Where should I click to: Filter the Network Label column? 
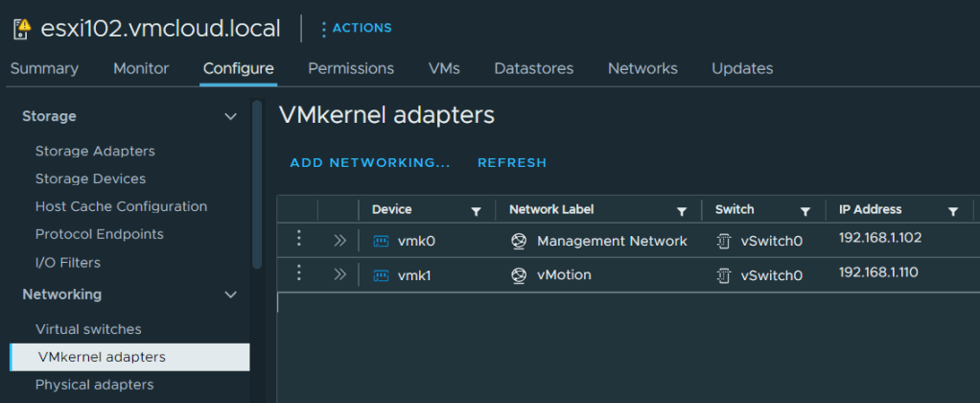(682, 211)
